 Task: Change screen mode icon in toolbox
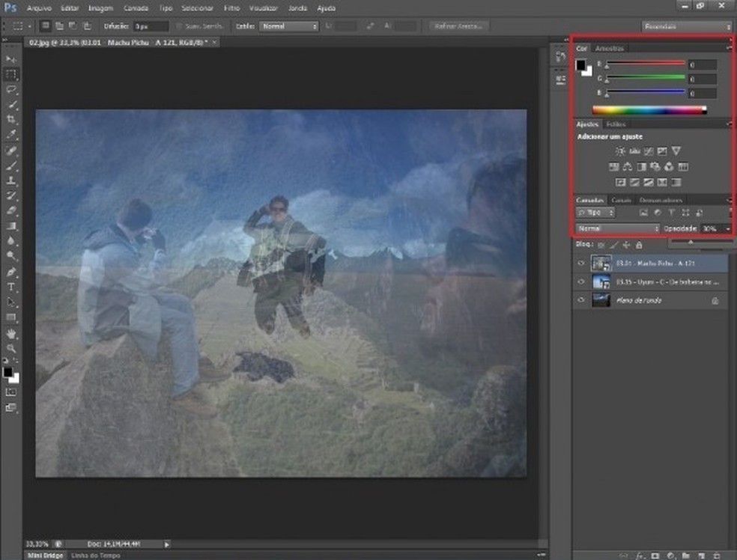[x=11, y=407]
